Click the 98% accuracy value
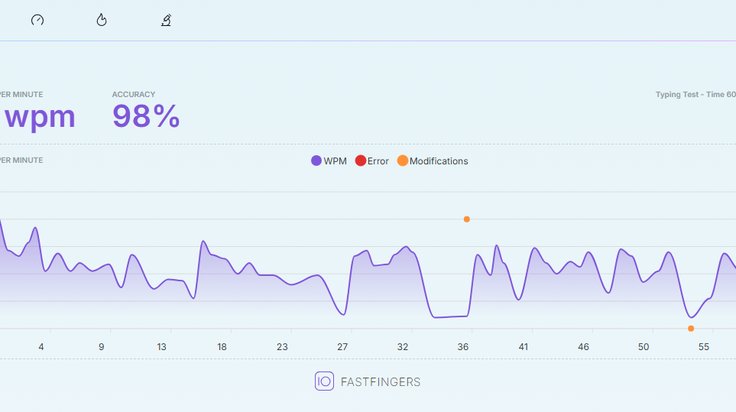This screenshot has height=412, width=736. tap(146, 116)
